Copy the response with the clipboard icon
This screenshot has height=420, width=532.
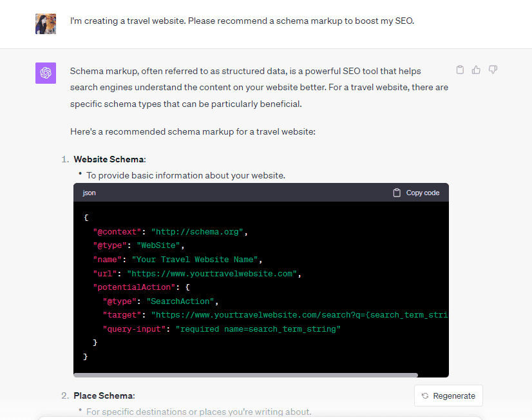pyautogui.click(x=460, y=70)
